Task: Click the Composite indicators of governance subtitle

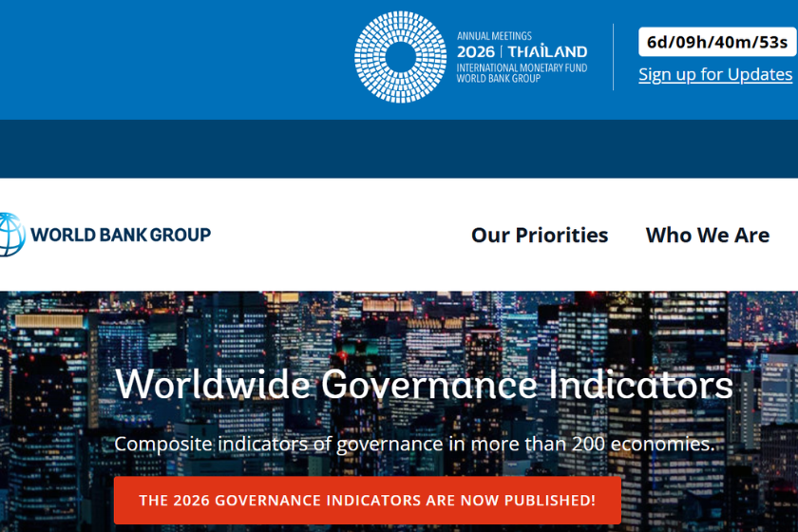Action: [x=414, y=444]
